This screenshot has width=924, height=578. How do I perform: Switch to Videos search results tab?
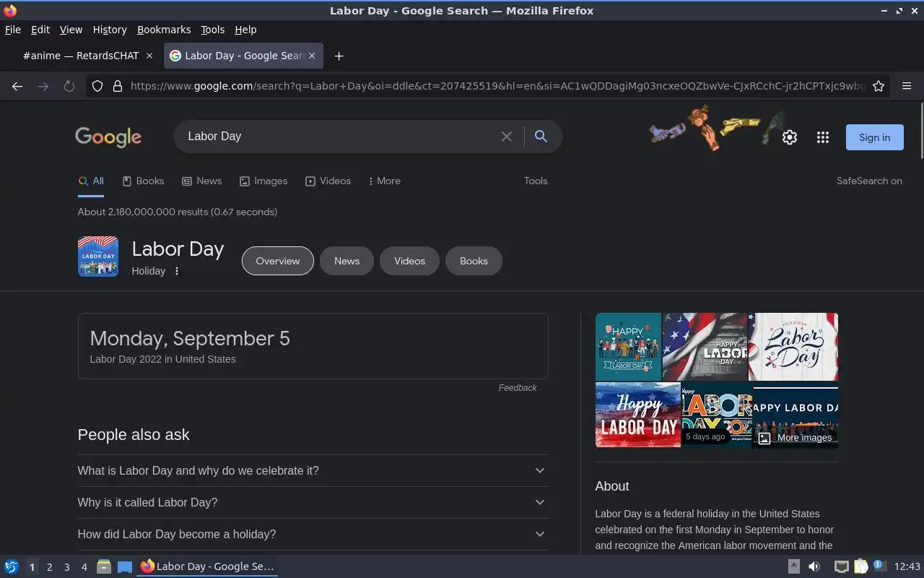(328, 181)
